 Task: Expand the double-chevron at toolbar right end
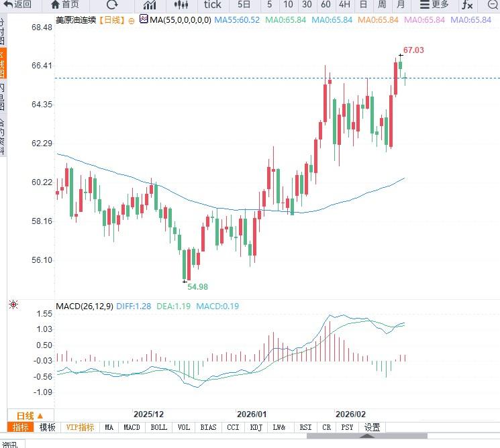[x=493, y=5]
